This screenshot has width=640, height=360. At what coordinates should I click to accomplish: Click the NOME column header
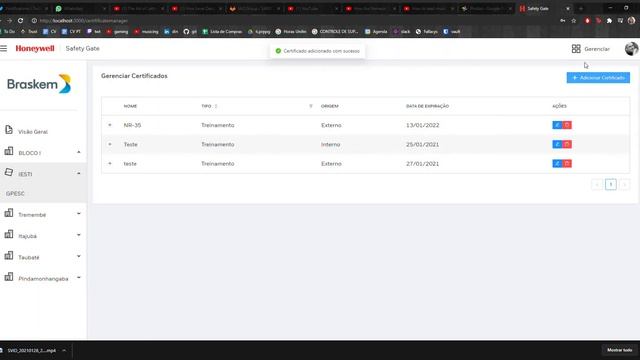[130, 106]
